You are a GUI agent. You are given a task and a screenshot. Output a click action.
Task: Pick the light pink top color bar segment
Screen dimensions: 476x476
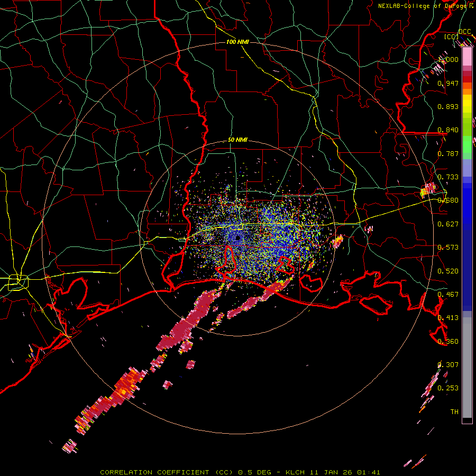(467, 57)
